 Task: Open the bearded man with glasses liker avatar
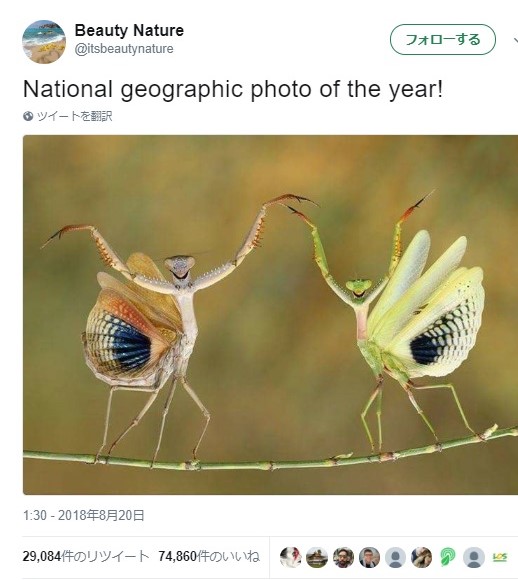(343, 557)
